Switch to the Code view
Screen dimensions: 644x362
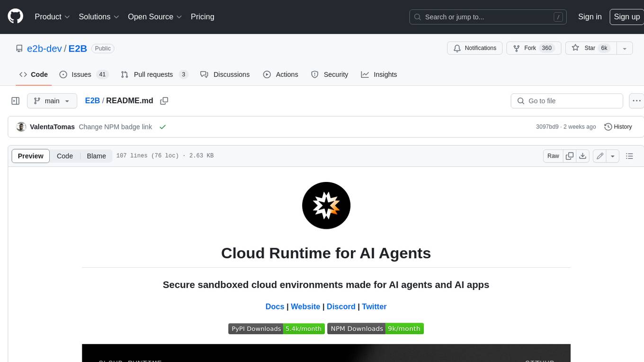pyautogui.click(x=65, y=156)
